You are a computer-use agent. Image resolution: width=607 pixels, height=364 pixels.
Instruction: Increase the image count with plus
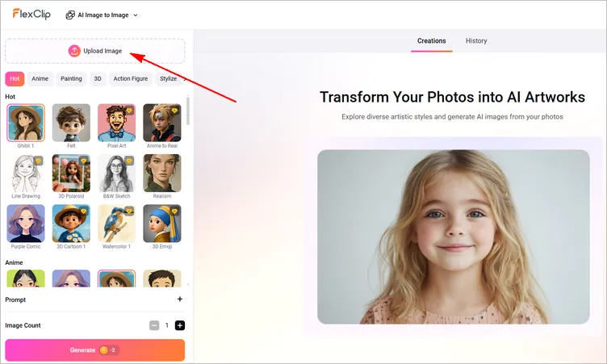coord(180,325)
